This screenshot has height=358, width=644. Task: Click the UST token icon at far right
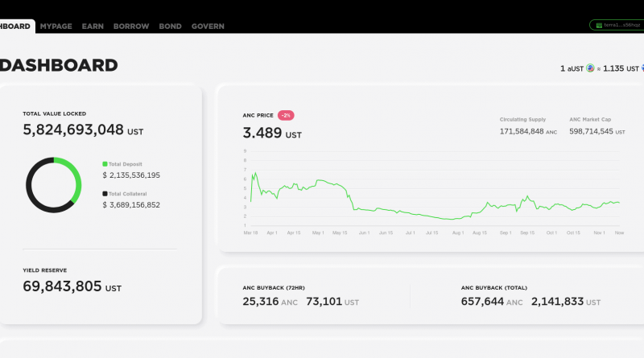pyautogui.click(x=641, y=68)
